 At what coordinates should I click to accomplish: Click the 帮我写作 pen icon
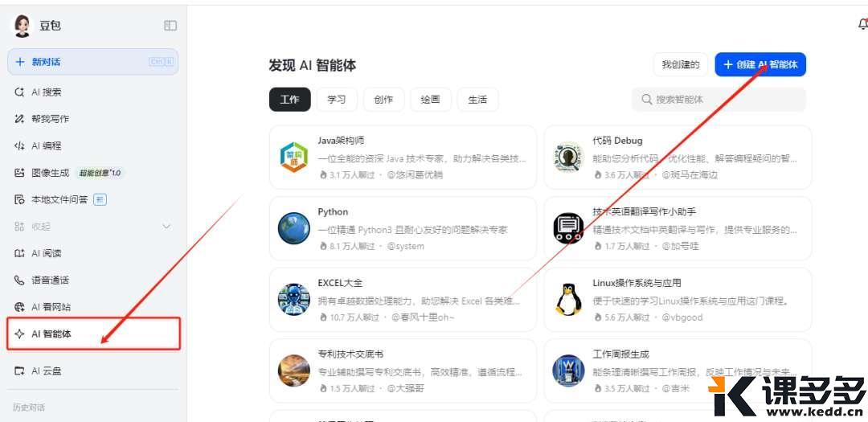pyautogui.click(x=19, y=118)
